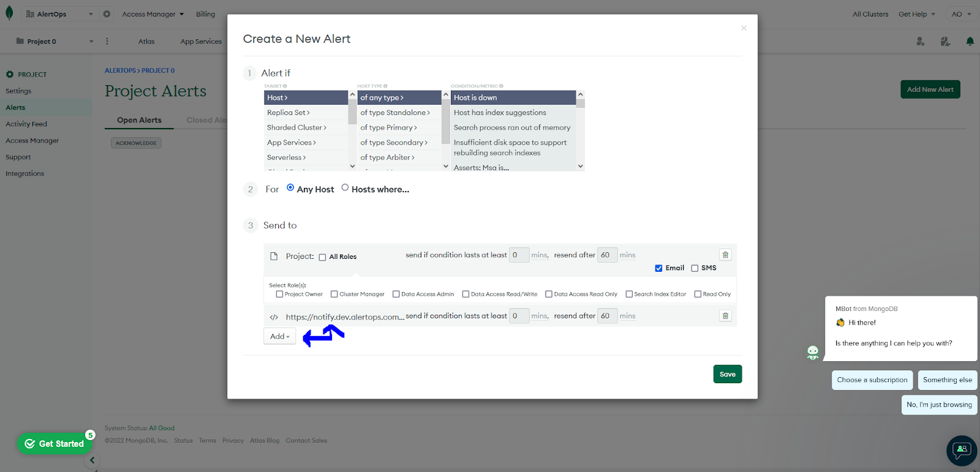The image size is (980, 472).
Task: Open the notifications bell icon
Action: 970,42
